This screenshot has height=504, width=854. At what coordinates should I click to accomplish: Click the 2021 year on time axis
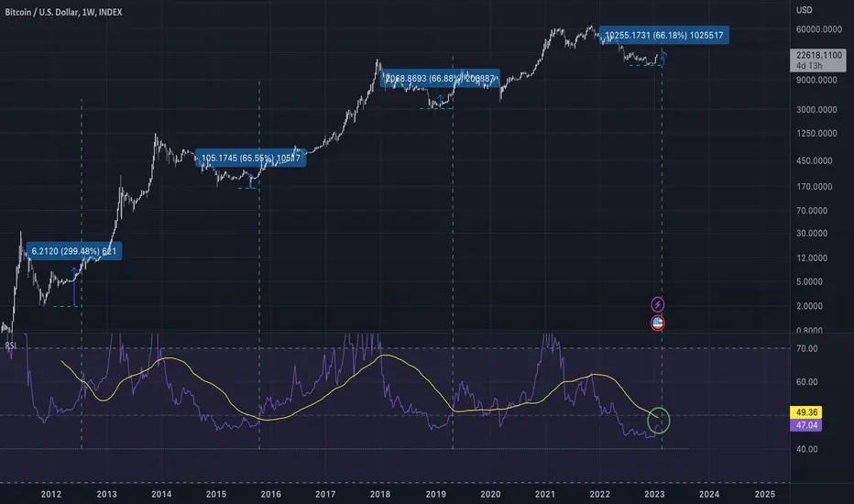click(545, 494)
